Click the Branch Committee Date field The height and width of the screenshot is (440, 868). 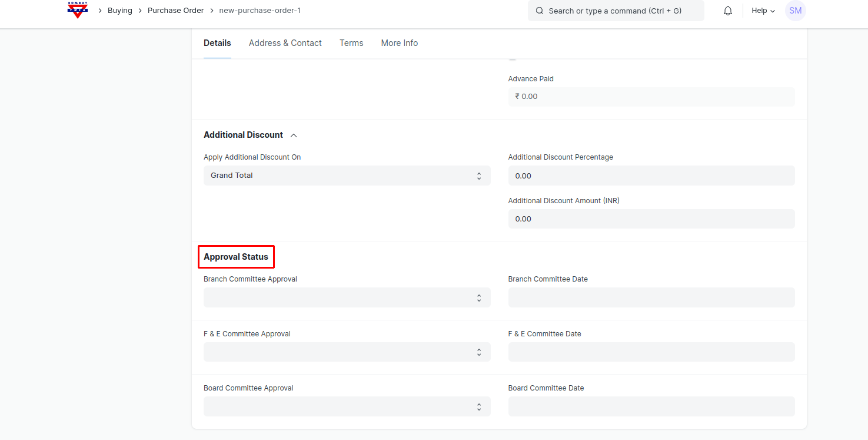click(651, 297)
